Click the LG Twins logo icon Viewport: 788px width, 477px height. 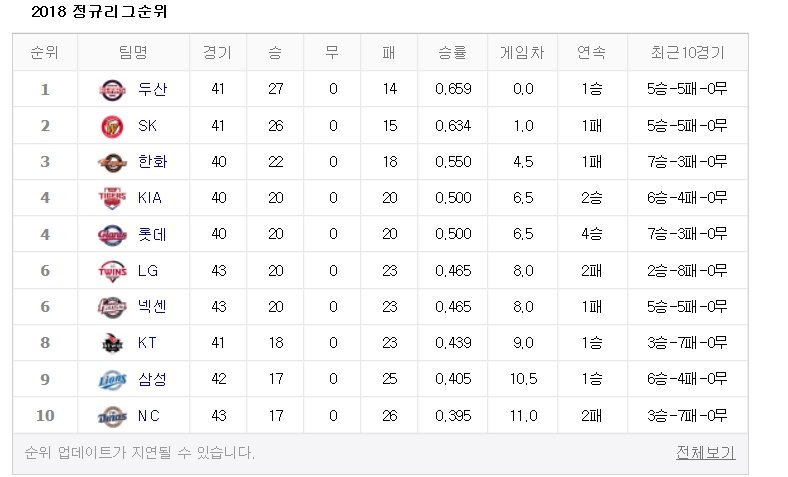[113, 270]
